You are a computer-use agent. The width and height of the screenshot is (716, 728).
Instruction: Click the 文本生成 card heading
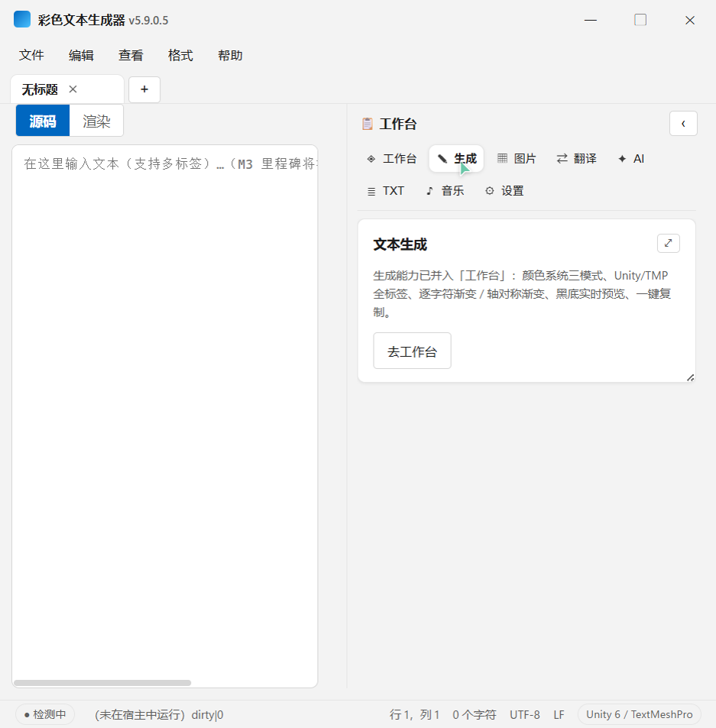[400, 244]
